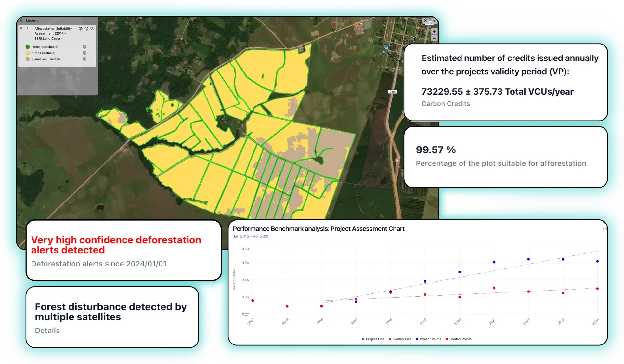
Task: Open the info icon for Afforestation Suitability Assessment
Action: tap(86, 29)
